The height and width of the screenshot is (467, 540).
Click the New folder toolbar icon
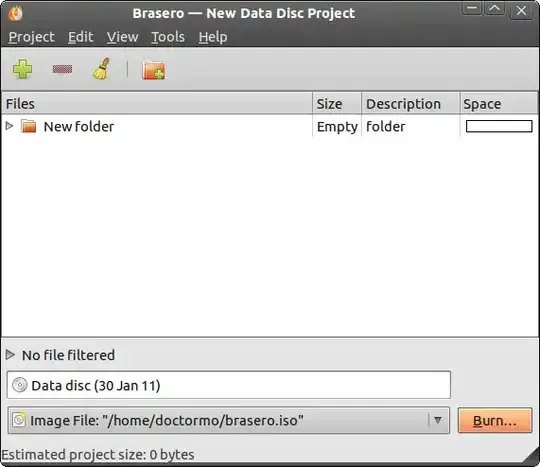tap(154, 70)
